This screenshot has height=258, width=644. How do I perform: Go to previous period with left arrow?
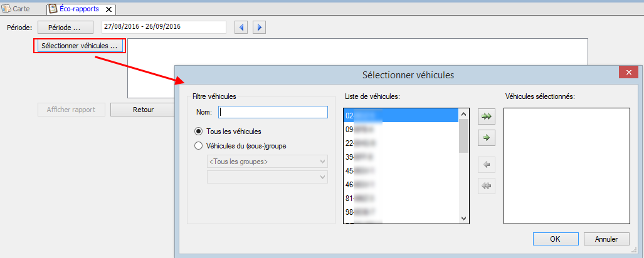(x=241, y=28)
